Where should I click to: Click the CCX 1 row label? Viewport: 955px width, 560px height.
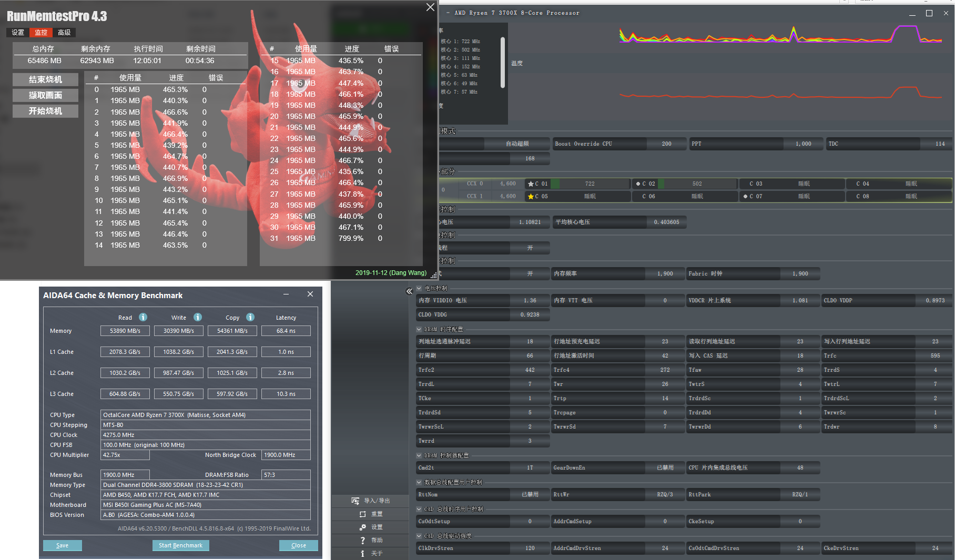click(474, 197)
